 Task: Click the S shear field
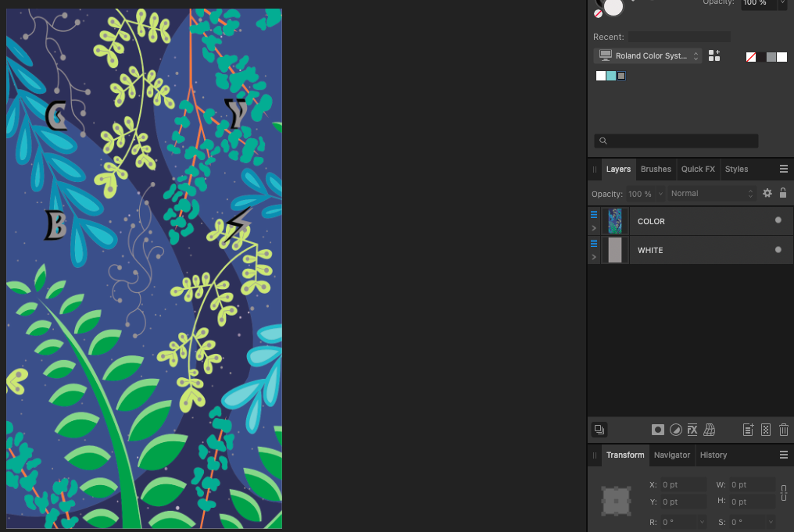coord(747,522)
